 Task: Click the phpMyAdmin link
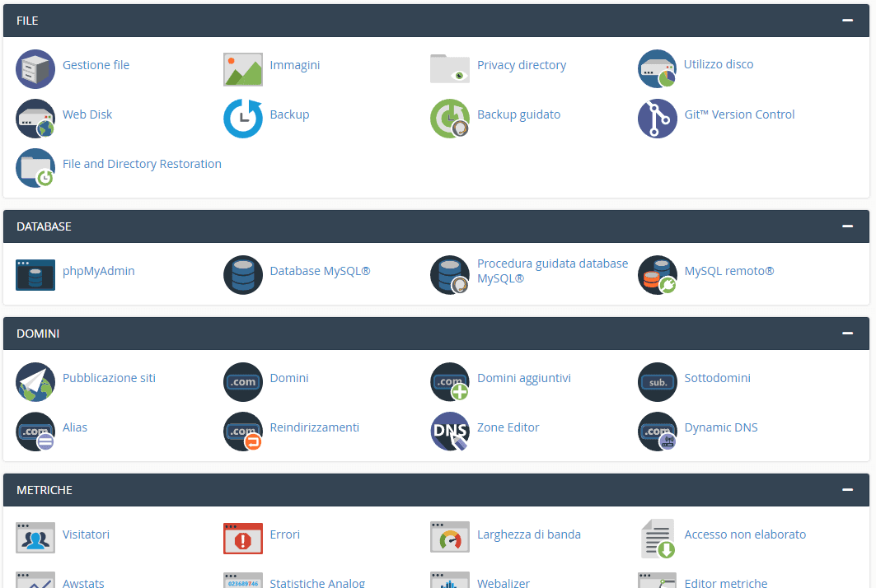(x=98, y=271)
